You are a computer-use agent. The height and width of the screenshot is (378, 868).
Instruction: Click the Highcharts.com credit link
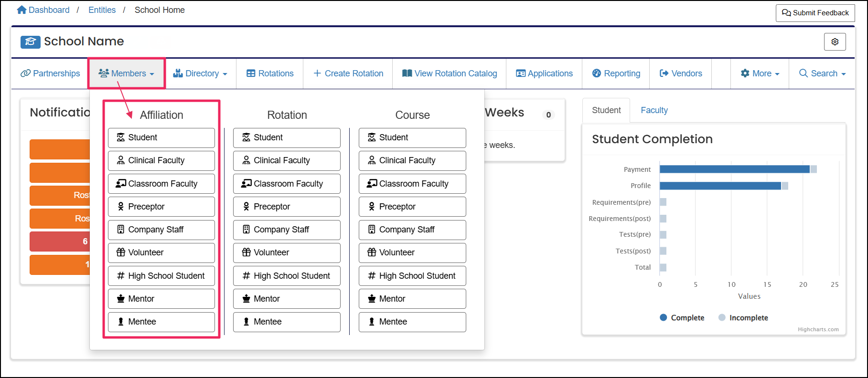(x=818, y=329)
